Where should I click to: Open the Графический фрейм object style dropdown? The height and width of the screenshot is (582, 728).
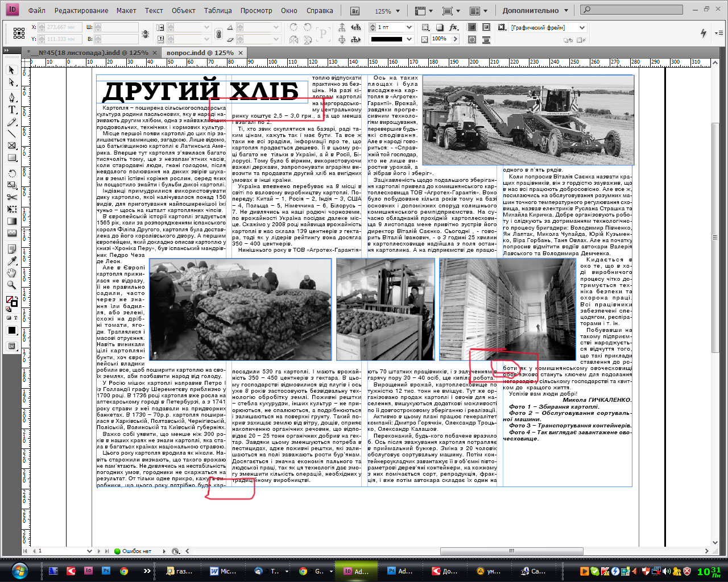click(582, 27)
